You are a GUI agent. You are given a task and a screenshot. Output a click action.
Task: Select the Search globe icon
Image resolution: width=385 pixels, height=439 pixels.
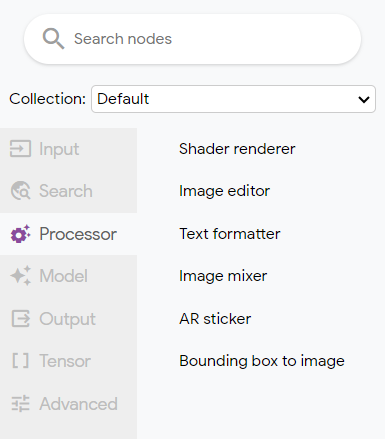tap(21, 191)
